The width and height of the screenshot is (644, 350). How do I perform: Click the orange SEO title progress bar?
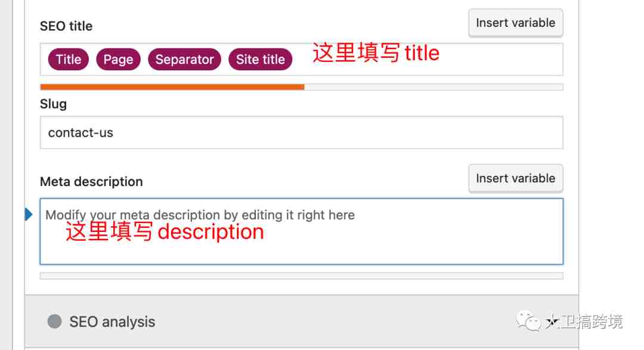(x=172, y=87)
